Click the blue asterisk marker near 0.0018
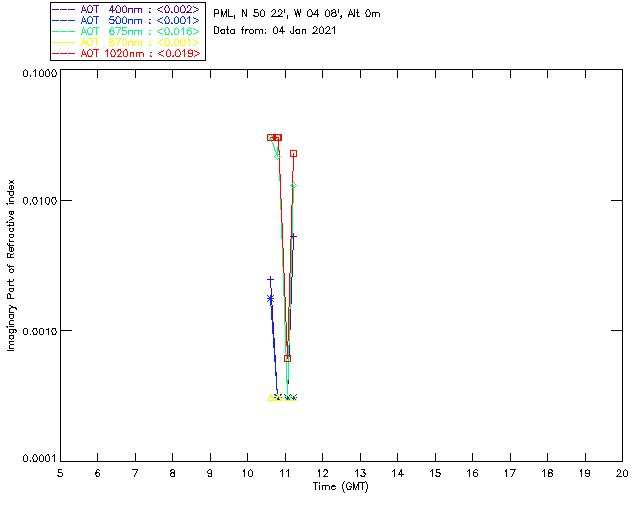Viewport: 640px width, 512px height. pos(270,299)
